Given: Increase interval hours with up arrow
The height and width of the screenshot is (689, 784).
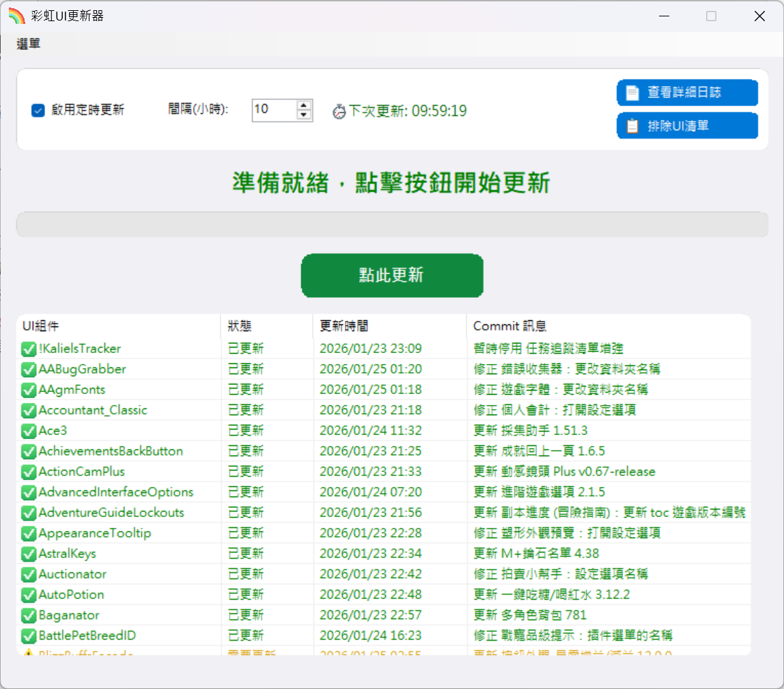Looking at the screenshot, I should point(304,105).
